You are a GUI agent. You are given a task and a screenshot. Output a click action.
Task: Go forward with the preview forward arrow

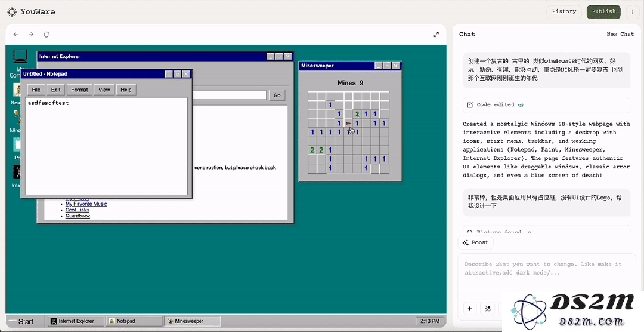click(x=31, y=35)
